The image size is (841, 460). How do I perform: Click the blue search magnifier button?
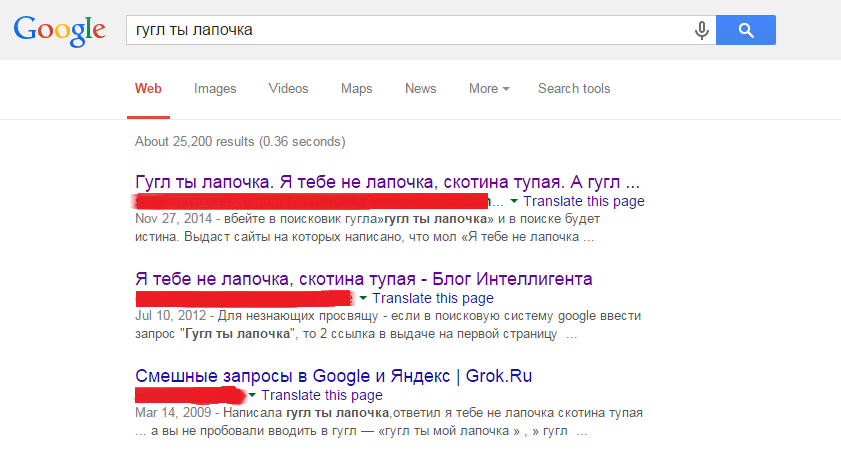[746, 30]
